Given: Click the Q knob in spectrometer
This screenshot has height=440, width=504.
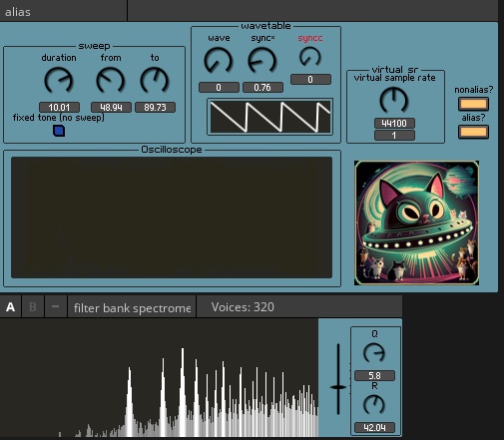Looking at the screenshot, I should click(374, 353).
